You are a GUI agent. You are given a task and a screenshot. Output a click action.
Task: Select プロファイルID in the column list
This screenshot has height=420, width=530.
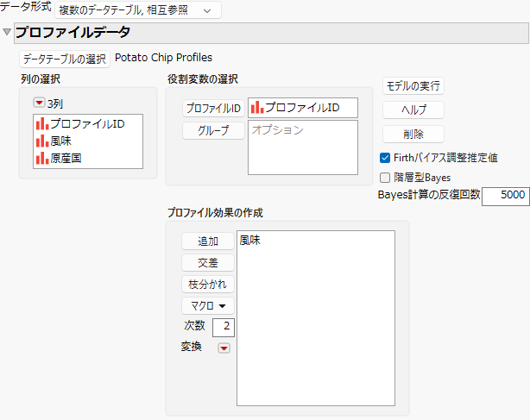tap(88, 123)
